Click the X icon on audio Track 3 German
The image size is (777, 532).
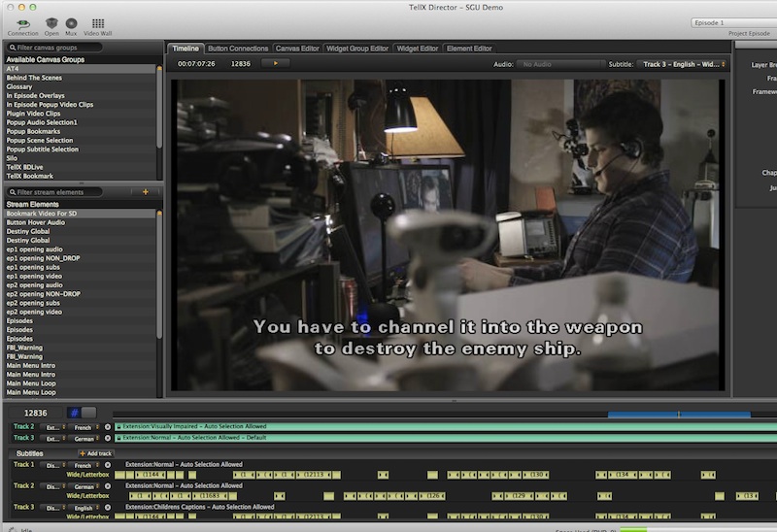tap(108, 438)
